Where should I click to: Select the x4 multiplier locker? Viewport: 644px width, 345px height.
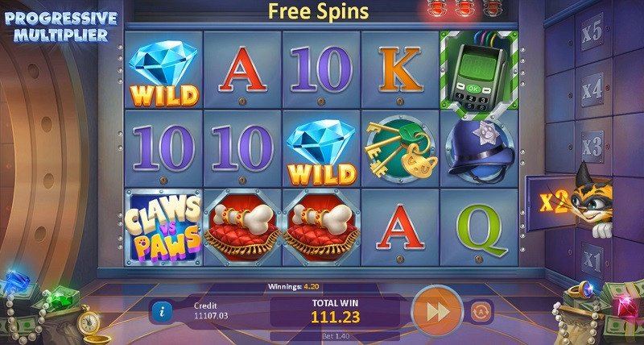tap(592, 91)
